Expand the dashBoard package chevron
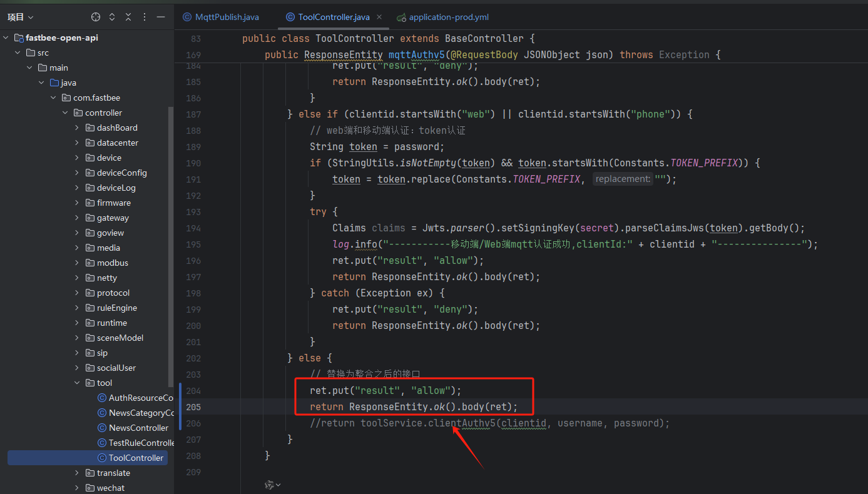Screen dimensions: 868x494 point(78,128)
